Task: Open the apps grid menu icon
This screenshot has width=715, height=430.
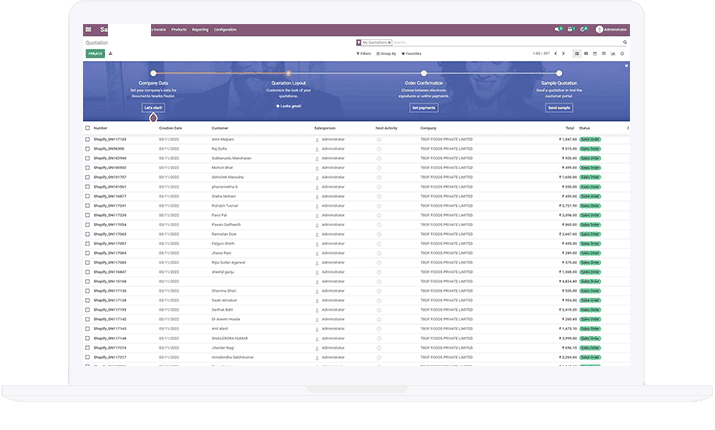Action: pos(88,30)
